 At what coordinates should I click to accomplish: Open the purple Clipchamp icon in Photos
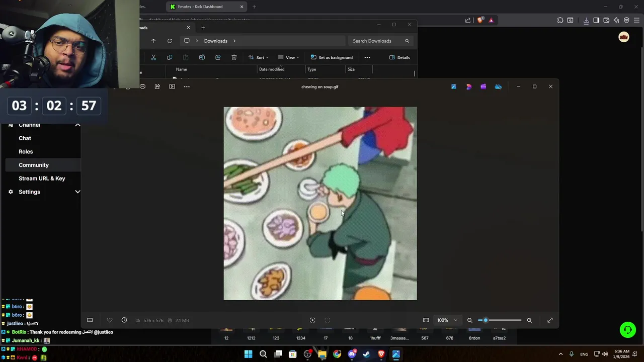pos(484,86)
